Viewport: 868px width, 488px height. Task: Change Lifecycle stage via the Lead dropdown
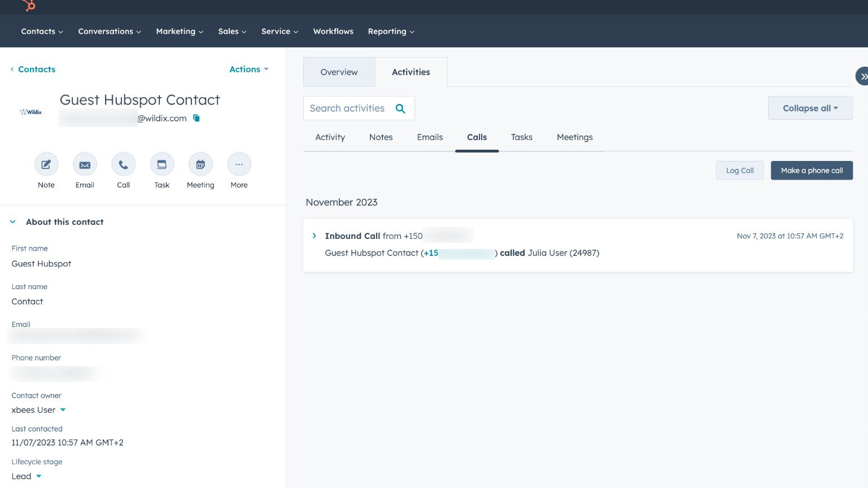pos(27,476)
